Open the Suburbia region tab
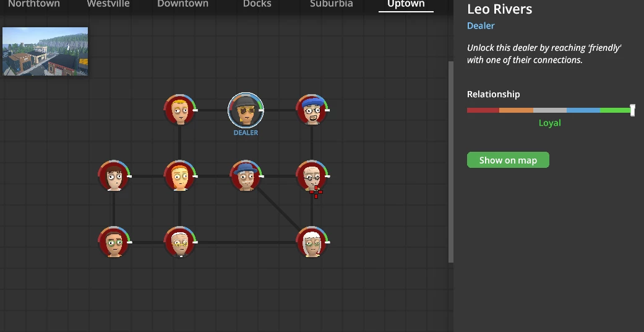 coord(332,4)
